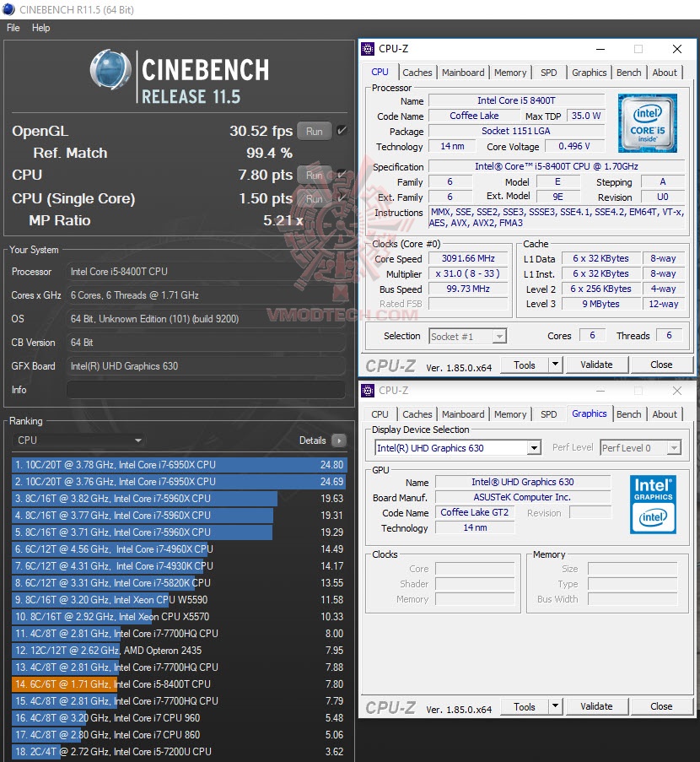The image size is (700, 762).
Task: Open Tools dropdown arrow in bottom CPU-Z window
Action: coord(555,706)
